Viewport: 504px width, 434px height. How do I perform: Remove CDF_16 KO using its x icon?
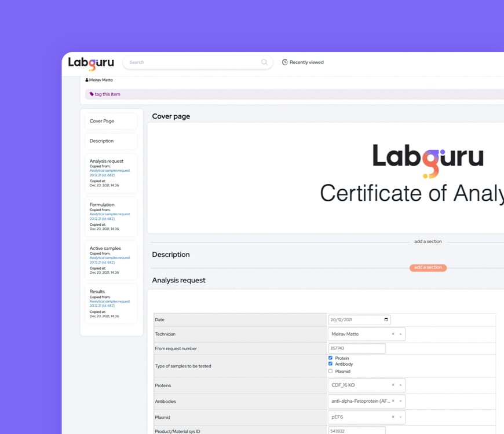[392, 385]
